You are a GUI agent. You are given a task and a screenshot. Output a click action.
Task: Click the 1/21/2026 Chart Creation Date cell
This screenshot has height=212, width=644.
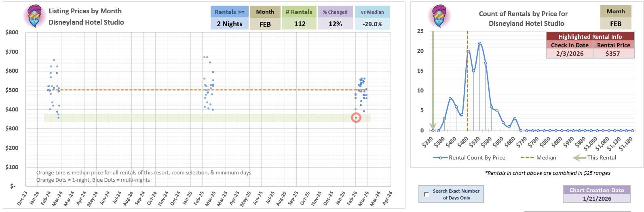click(596, 199)
